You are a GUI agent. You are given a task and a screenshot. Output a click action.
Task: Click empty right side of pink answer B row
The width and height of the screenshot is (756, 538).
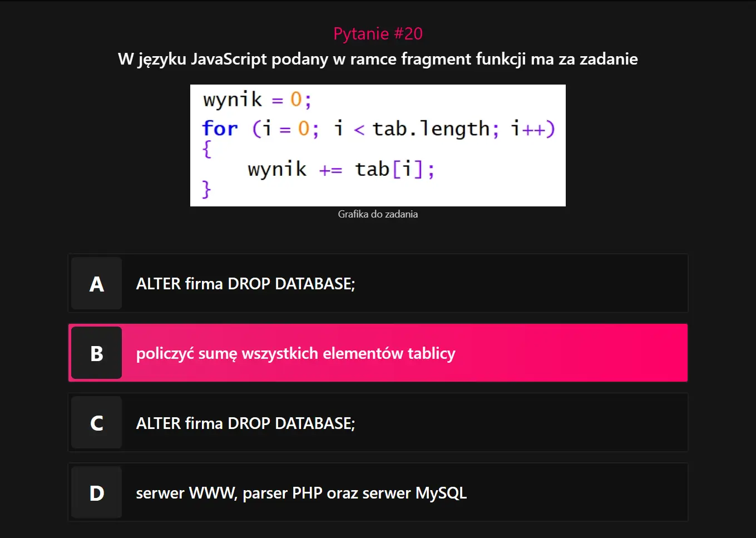point(584,353)
